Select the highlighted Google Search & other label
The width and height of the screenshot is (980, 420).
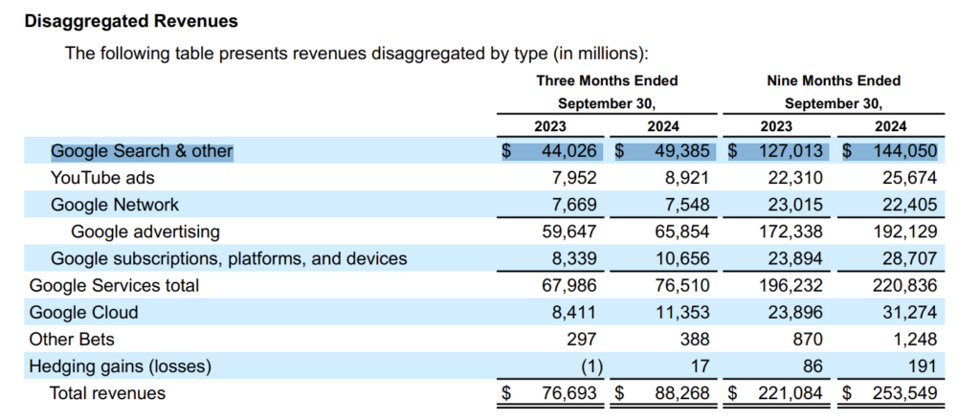tap(142, 151)
